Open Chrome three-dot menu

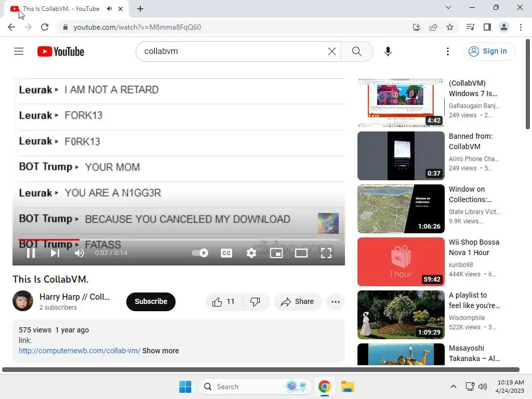point(521,27)
